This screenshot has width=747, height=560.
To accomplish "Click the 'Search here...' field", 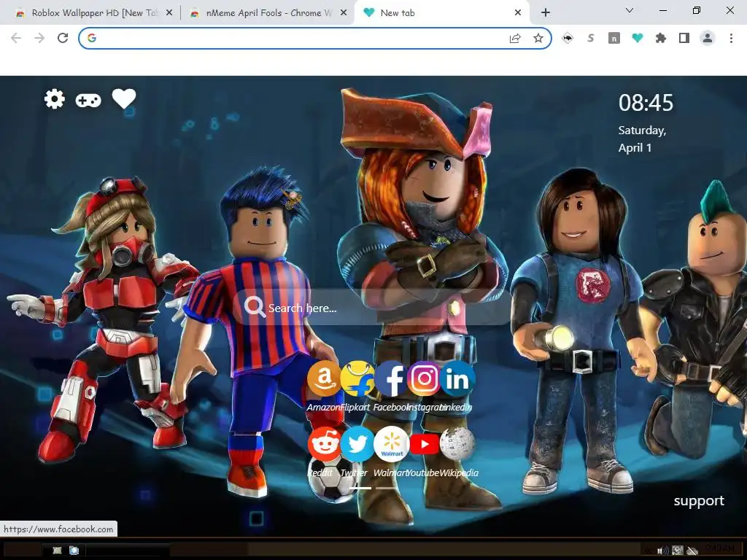I will click(373, 307).
